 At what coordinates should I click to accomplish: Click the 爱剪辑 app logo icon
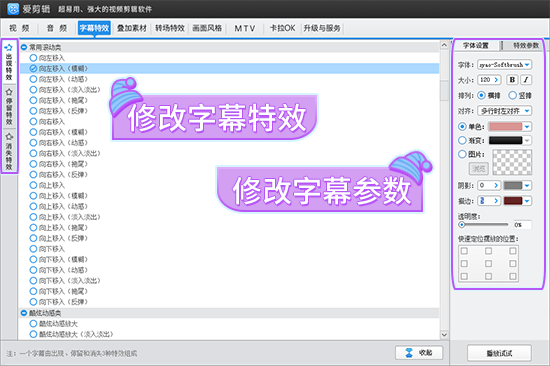pyautogui.click(x=13, y=8)
